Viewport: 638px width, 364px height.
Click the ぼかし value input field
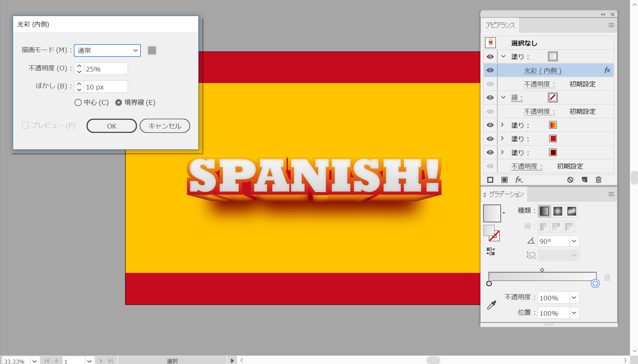pyautogui.click(x=106, y=87)
